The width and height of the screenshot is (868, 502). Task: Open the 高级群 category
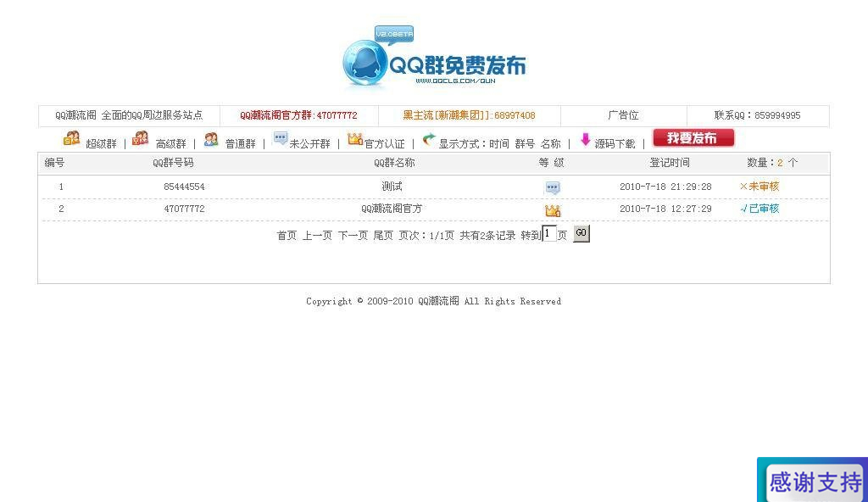[171, 144]
